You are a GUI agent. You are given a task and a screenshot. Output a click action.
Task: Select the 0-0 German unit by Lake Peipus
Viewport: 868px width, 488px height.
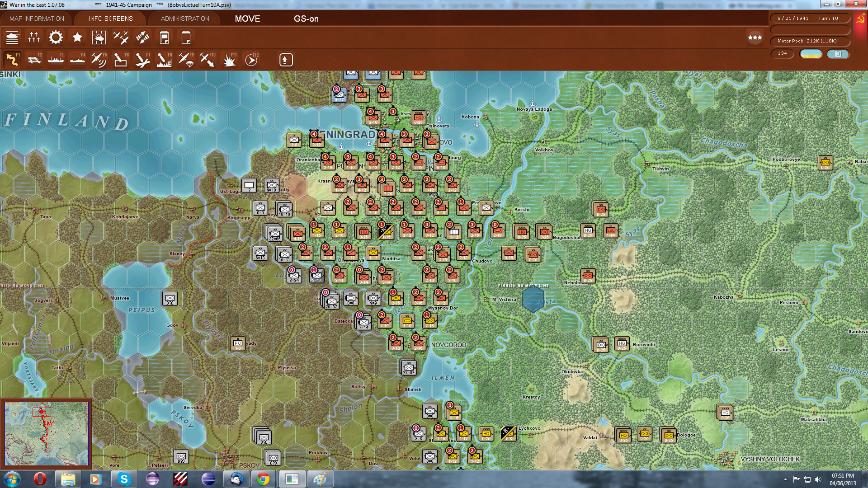[x=170, y=298]
